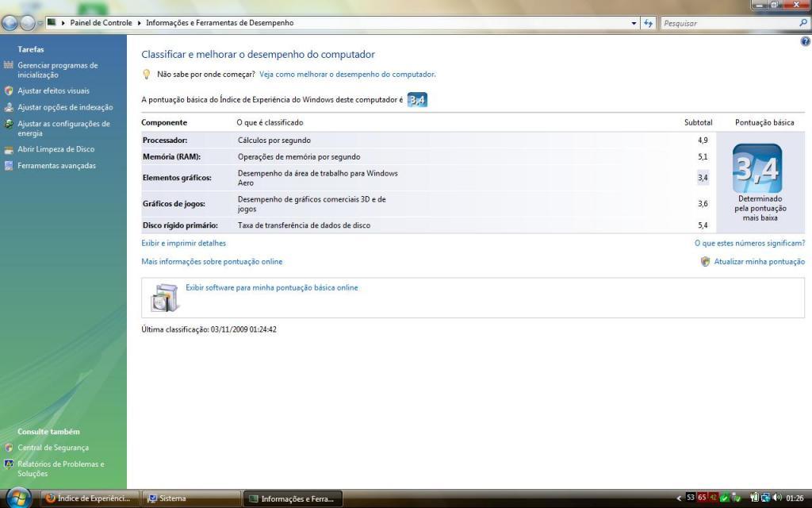Select the Gráficos de jogos row label

click(174, 204)
